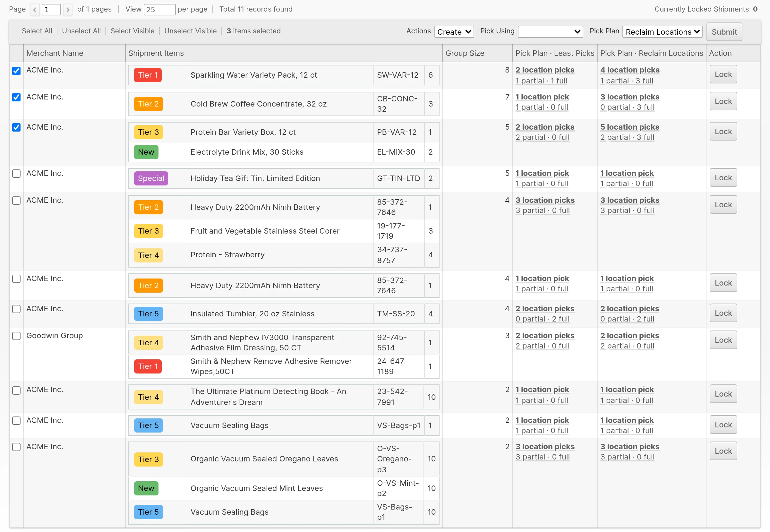Go to the next page arrow
Viewport: 770px width, 532px height.
68,9
